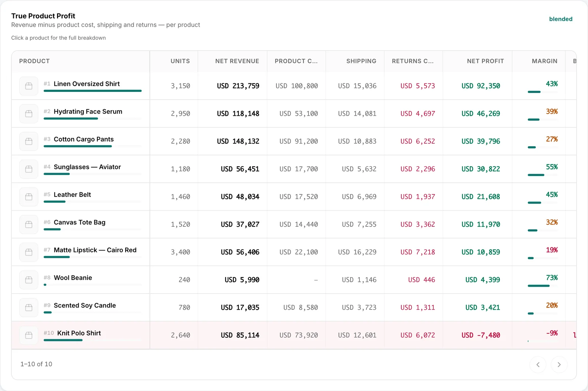This screenshot has width=588, height=391.
Task: Open the Wool Beanie breakdown
Action: click(x=73, y=278)
